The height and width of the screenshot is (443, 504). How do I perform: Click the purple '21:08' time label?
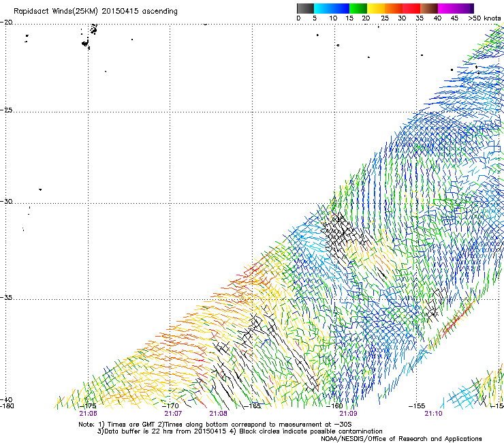tap(218, 414)
